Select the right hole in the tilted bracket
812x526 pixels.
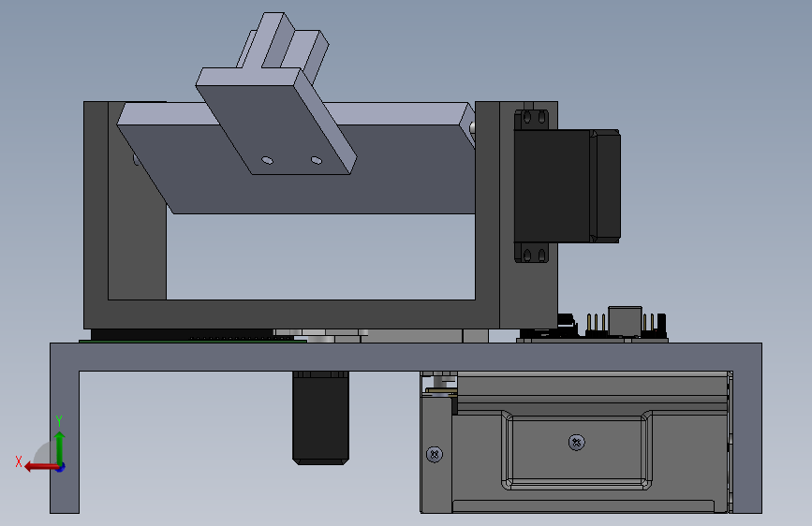(316, 160)
